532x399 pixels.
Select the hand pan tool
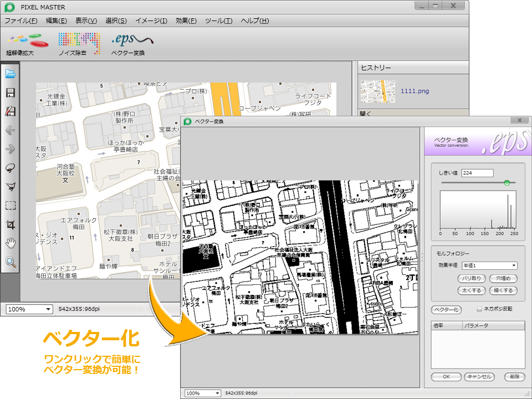tap(9, 244)
